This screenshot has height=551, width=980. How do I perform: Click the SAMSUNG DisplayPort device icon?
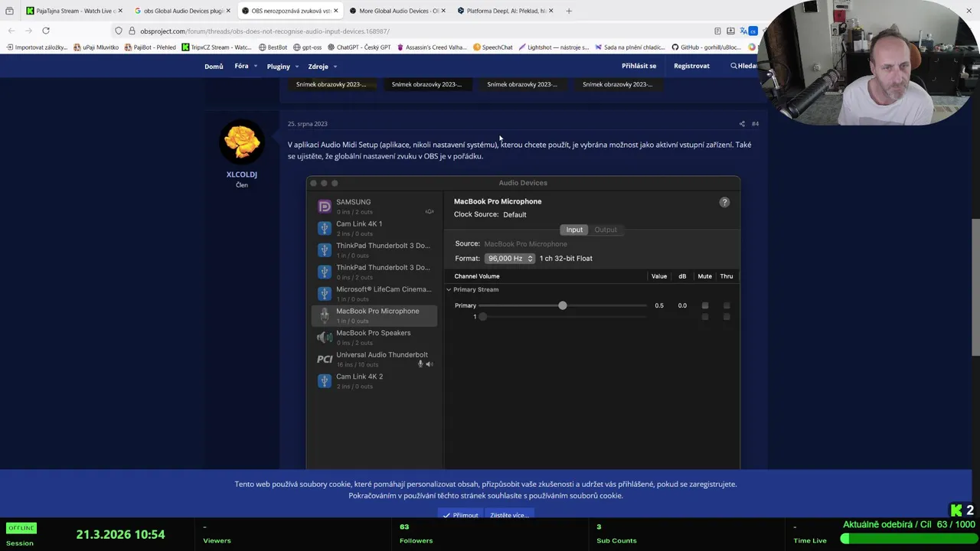click(x=325, y=206)
